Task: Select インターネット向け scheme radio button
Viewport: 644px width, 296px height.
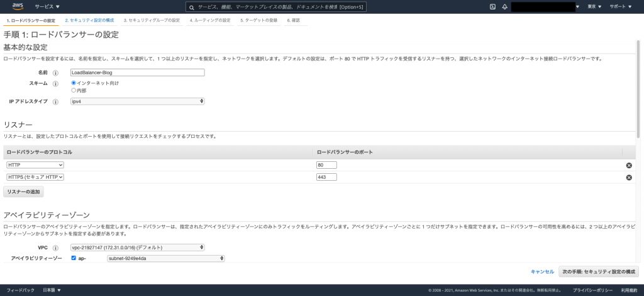Action: [74, 83]
